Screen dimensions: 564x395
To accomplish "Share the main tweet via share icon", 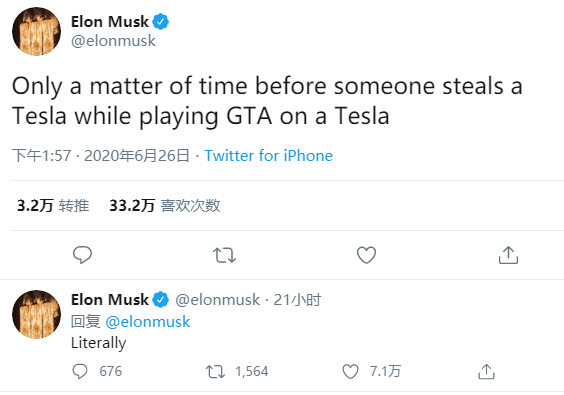I will (x=508, y=255).
